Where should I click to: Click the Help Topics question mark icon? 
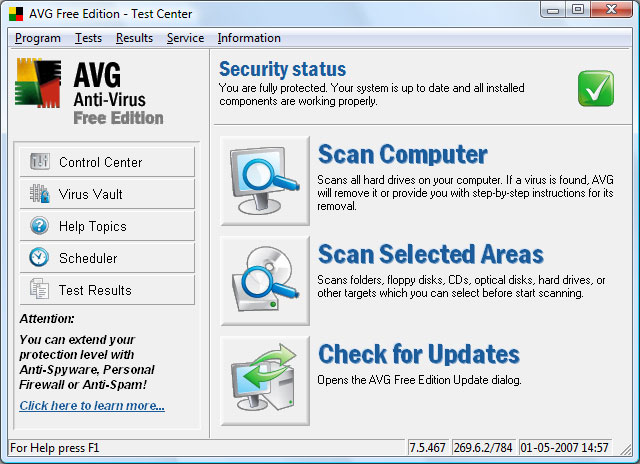(40, 226)
